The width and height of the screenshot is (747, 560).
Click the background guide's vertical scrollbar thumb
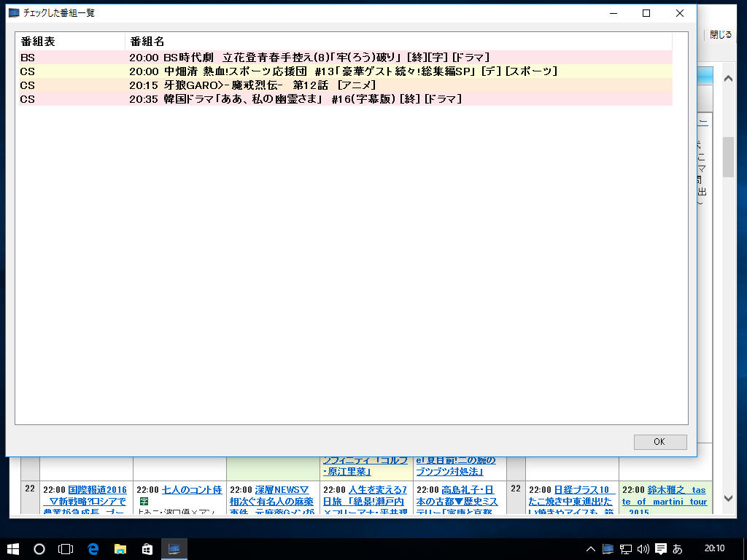[x=729, y=157]
